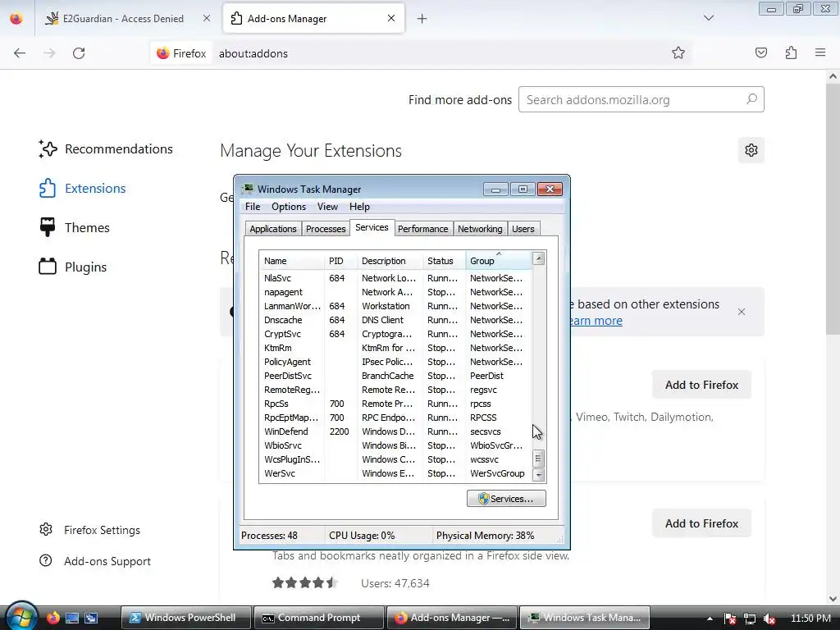Close the Add-ons Manager tab
The height and width of the screenshot is (630, 840).
pos(391,18)
